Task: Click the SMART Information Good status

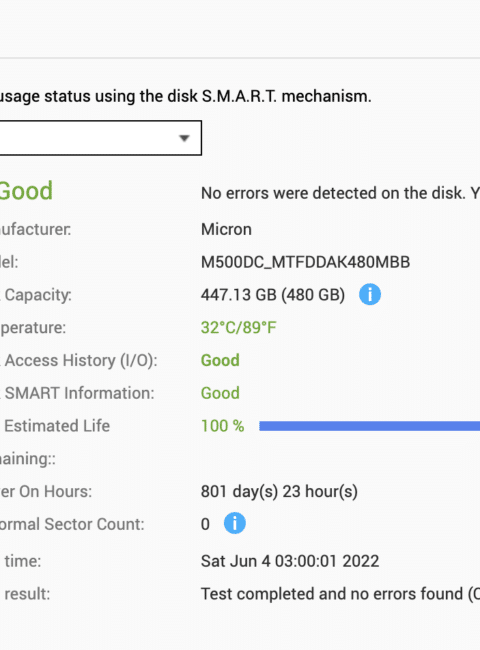Action: 220,393
